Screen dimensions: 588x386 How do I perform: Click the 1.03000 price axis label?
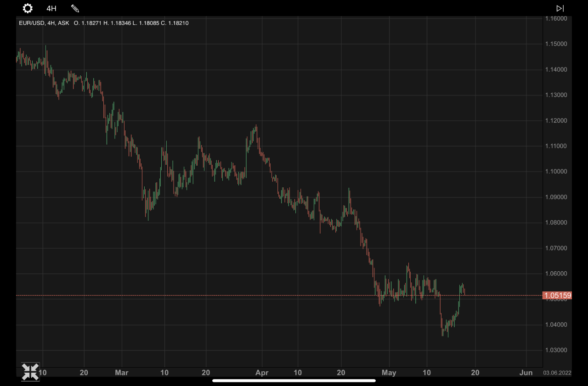tap(556, 350)
